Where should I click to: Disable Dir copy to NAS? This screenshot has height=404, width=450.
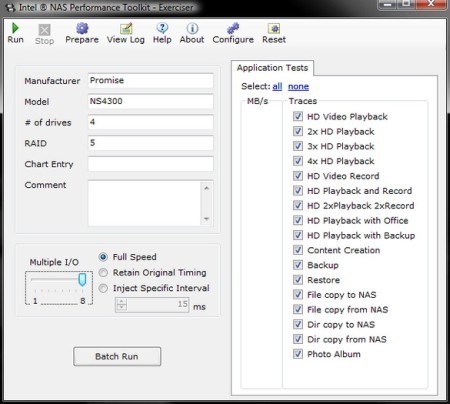(x=298, y=324)
